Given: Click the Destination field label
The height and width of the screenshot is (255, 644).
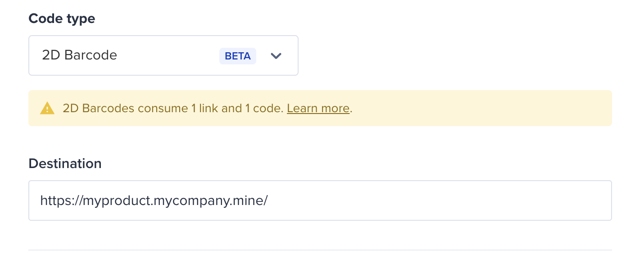Looking at the screenshot, I should click(x=65, y=163).
